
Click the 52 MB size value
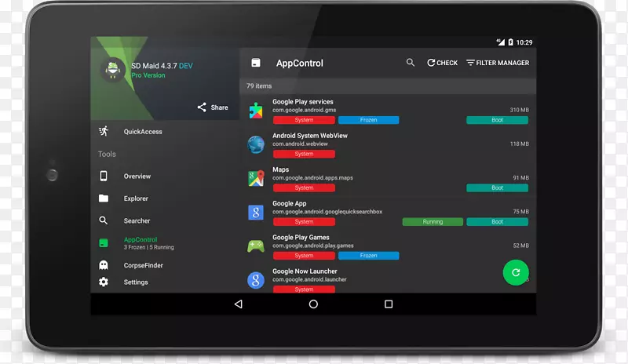(x=520, y=246)
